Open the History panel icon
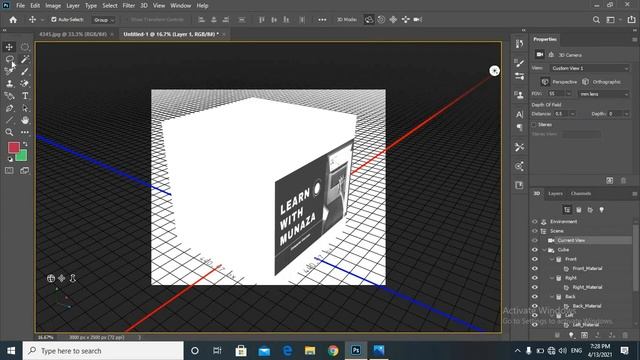This screenshot has height=360, width=640. tap(519, 44)
